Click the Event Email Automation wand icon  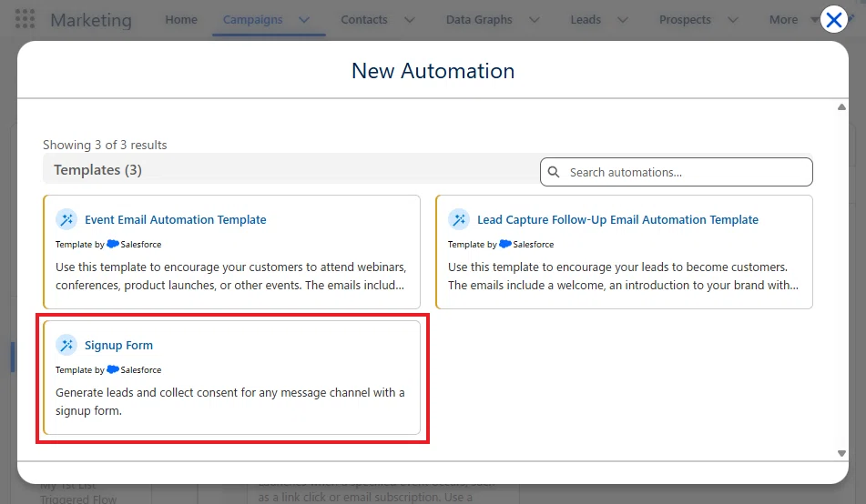66,220
